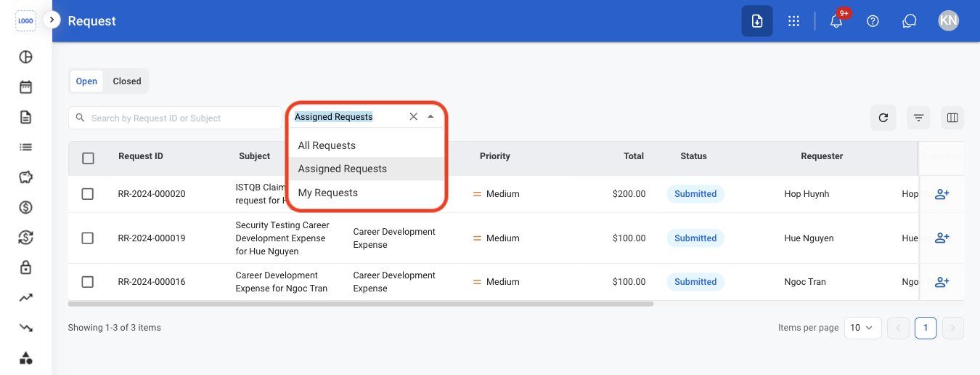
Task: Assign user for RR-2024-000019 row
Action: click(942, 238)
